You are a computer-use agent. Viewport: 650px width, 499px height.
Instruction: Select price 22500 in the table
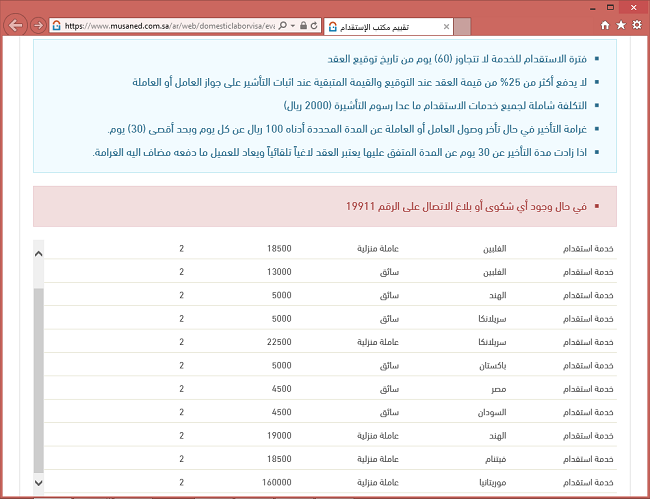[279, 342]
